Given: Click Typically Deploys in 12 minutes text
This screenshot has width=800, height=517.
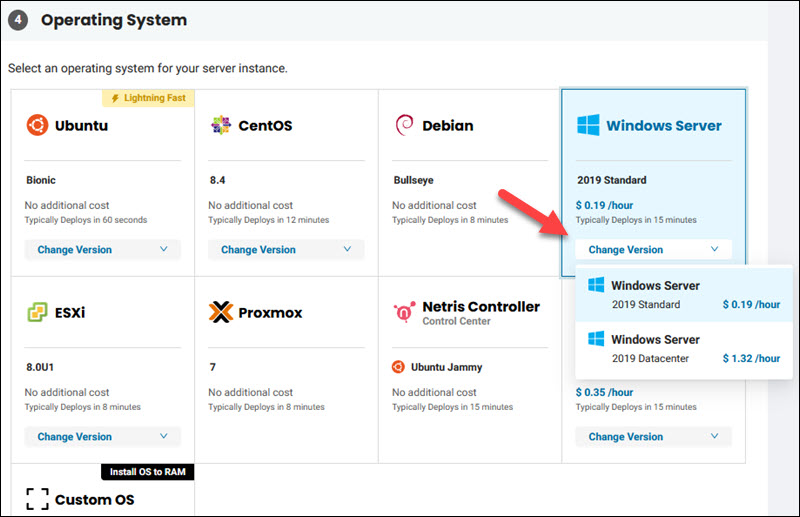Looking at the screenshot, I should tap(268, 220).
